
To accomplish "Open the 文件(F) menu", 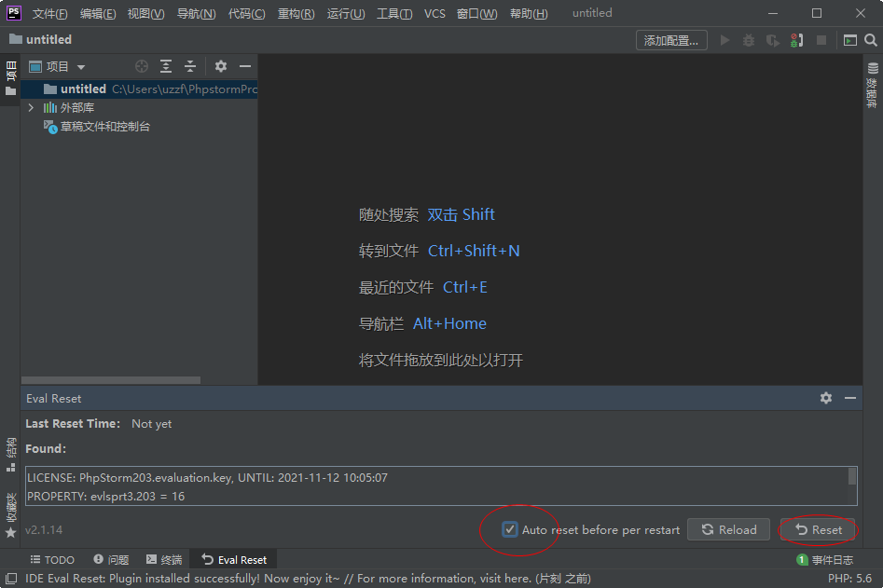I will coord(49,13).
